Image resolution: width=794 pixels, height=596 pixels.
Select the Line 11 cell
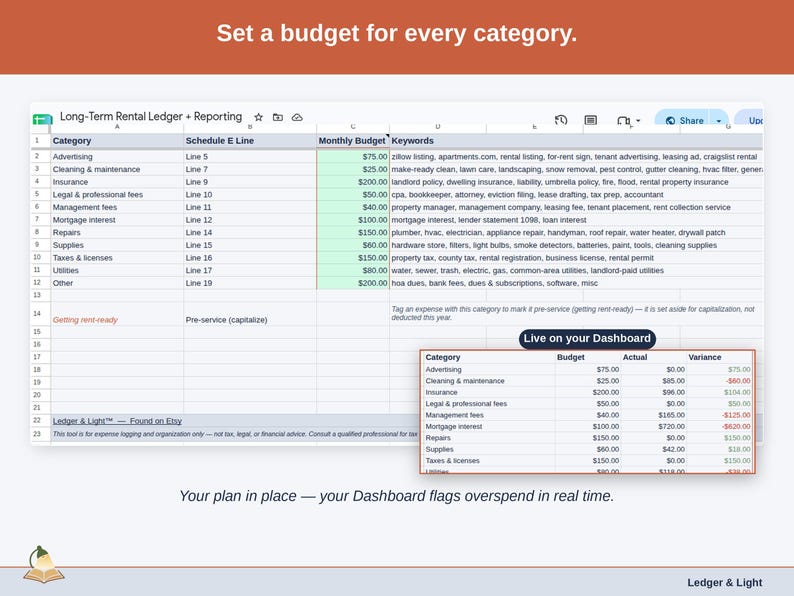[x=250, y=207]
